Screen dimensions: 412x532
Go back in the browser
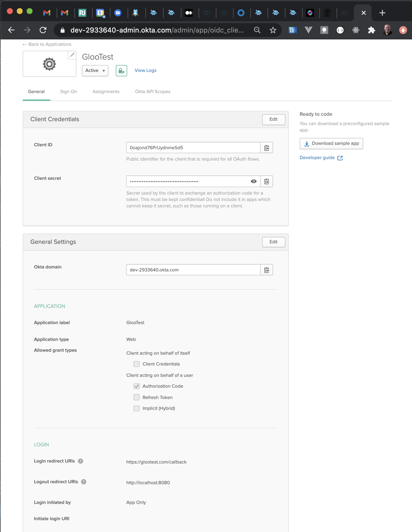(11, 30)
